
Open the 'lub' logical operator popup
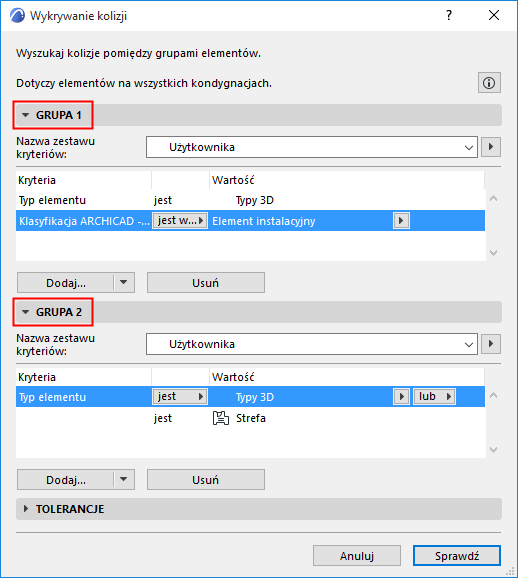pos(434,397)
